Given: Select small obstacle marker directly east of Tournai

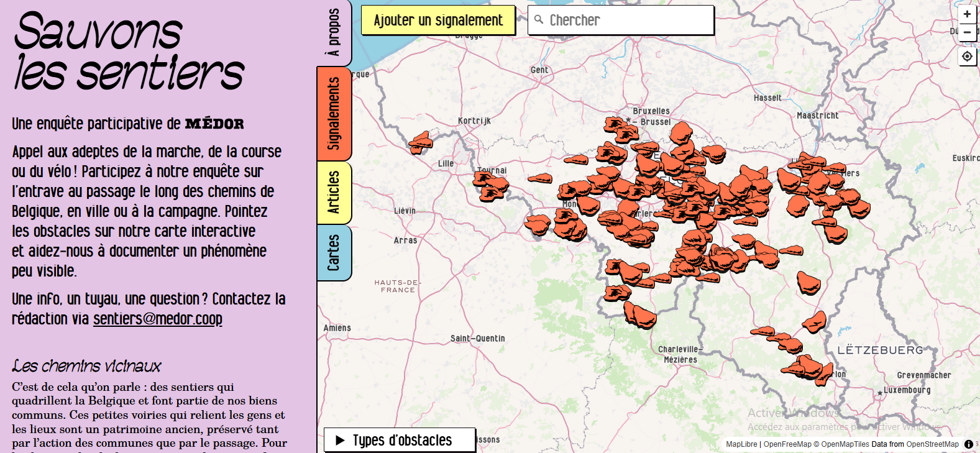Looking at the screenshot, I should (x=539, y=179).
